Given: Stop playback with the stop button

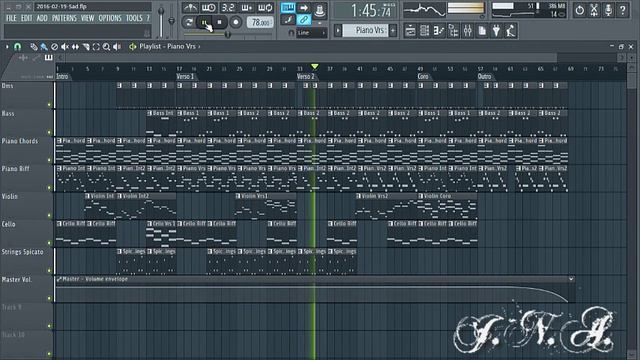Looking at the screenshot, I should pos(220,22).
